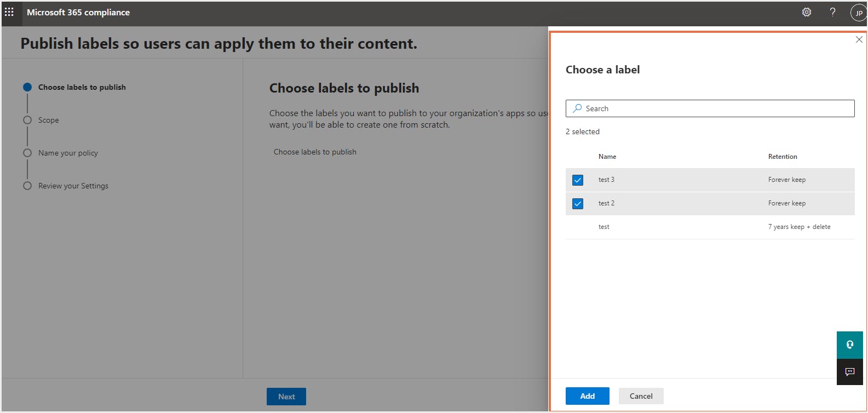Click the magnifier icon in the label search box

(577, 108)
